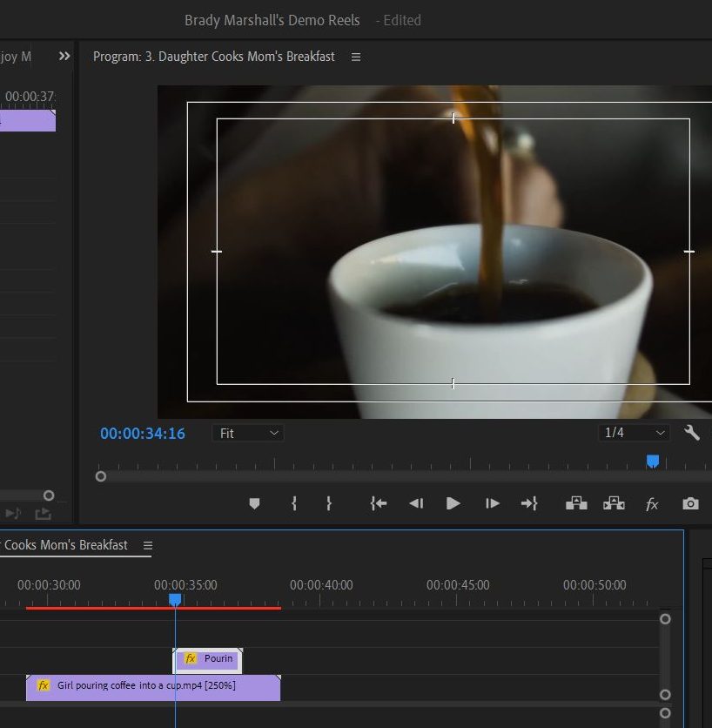The image size is (712, 728).
Task: Click the 00:00:30:00 timeline ruler label
Action: [49, 585]
